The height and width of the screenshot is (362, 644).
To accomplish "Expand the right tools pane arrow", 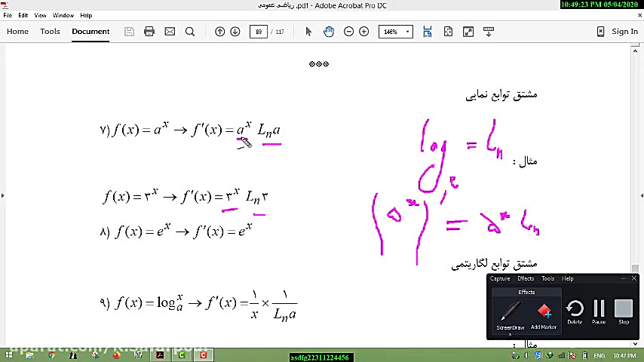I will pyautogui.click(x=642, y=195).
